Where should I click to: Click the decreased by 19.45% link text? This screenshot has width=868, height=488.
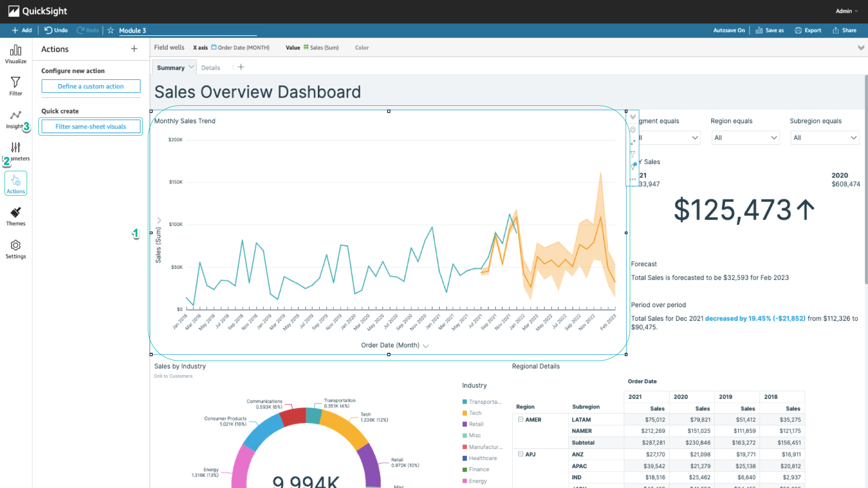[755, 319]
